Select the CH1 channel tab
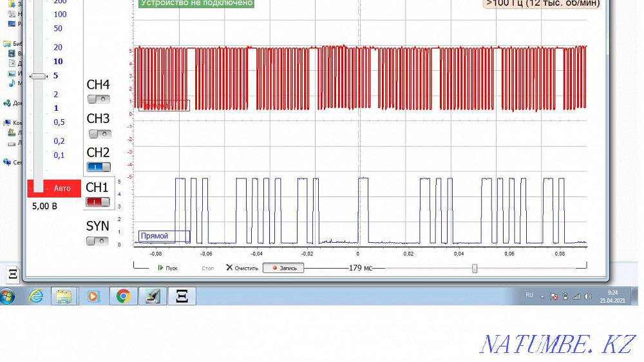 click(98, 187)
